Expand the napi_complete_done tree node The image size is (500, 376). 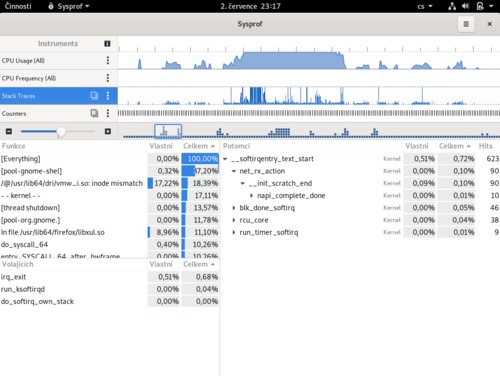[251, 196]
